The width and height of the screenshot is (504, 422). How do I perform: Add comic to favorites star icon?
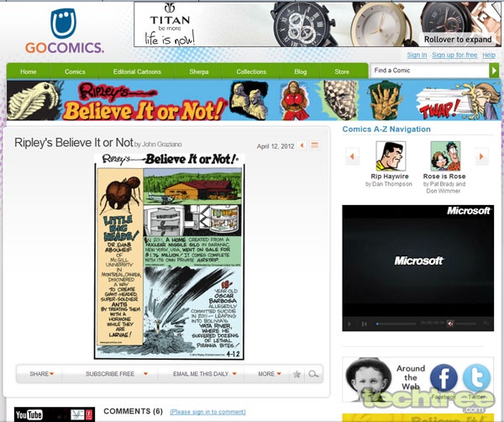pos(297,374)
